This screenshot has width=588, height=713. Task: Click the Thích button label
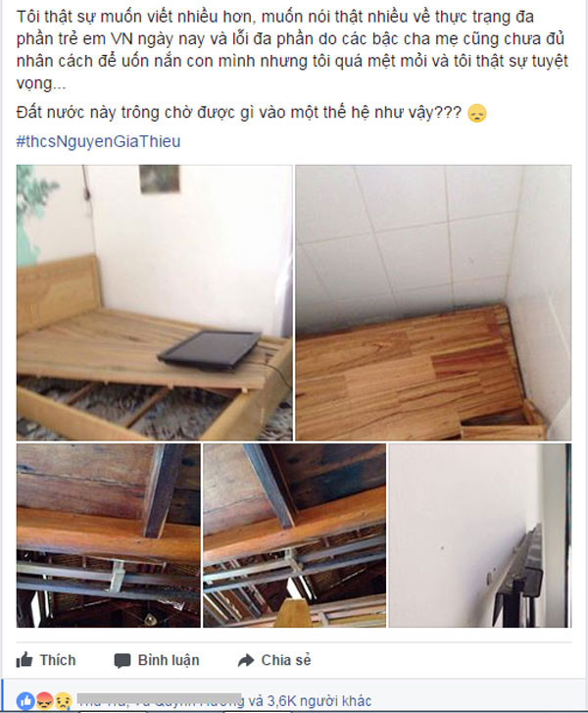pos(58,660)
